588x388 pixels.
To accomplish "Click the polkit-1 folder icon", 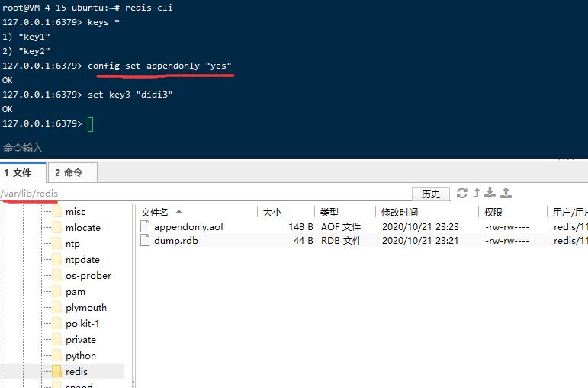I will pos(56,323).
